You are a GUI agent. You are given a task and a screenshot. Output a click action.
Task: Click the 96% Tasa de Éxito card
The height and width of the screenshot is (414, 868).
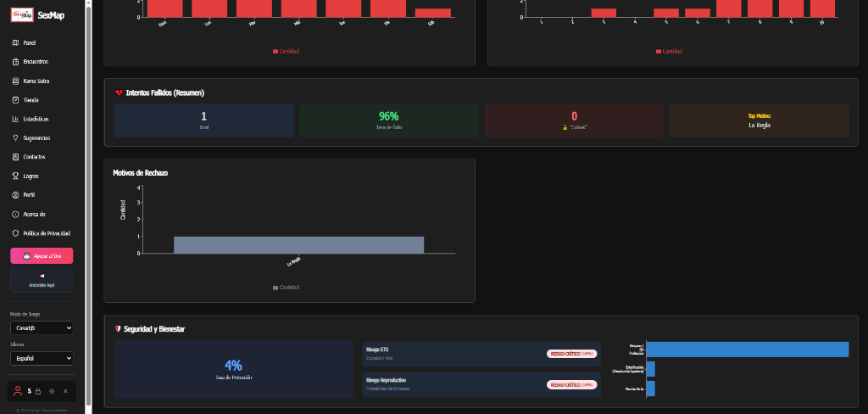tap(388, 120)
